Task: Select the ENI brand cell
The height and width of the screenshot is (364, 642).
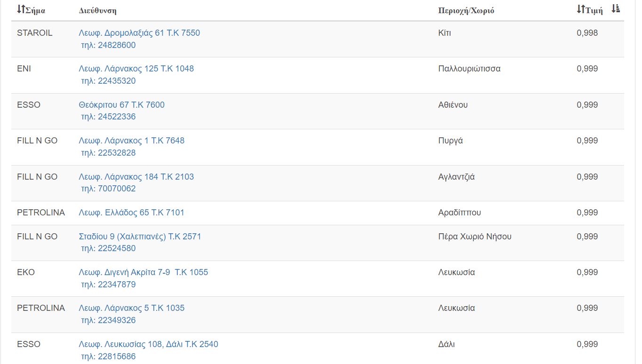Action: (x=24, y=69)
